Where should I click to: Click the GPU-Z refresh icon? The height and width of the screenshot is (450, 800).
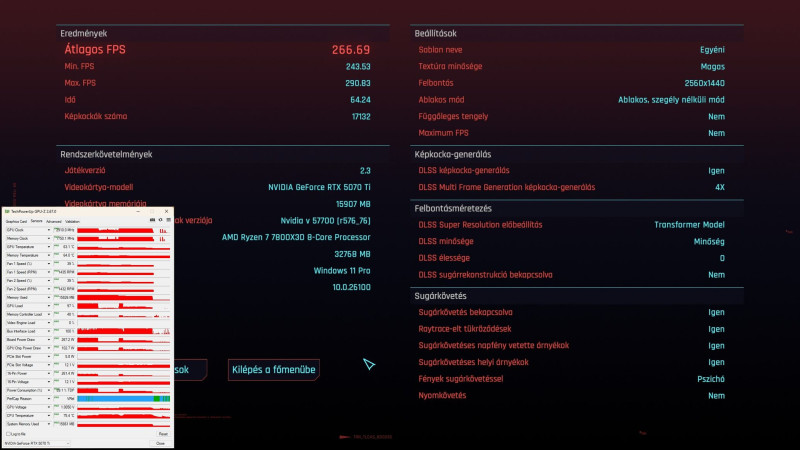click(x=160, y=220)
